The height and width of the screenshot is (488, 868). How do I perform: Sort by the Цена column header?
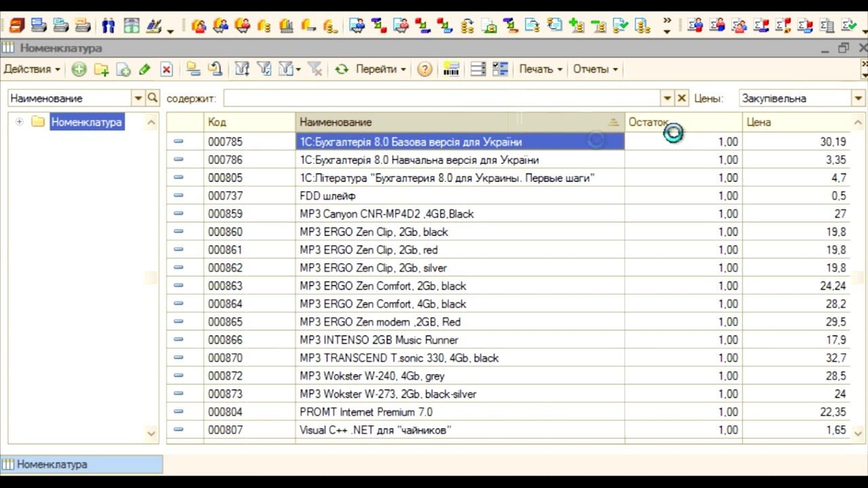pyautogui.click(x=797, y=122)
